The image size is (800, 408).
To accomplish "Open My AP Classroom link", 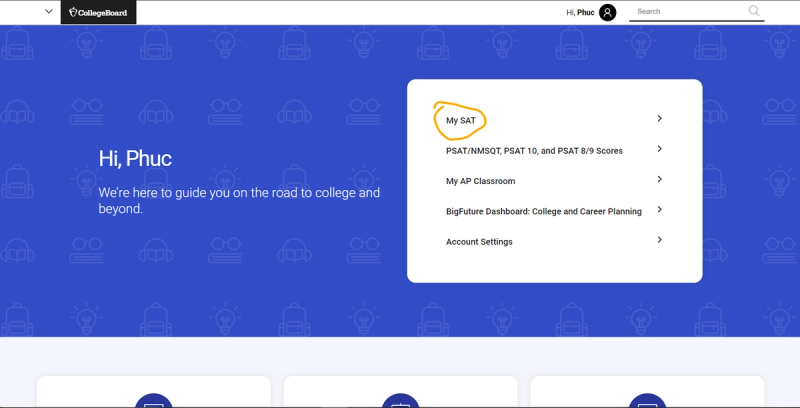I will (481, 181).
